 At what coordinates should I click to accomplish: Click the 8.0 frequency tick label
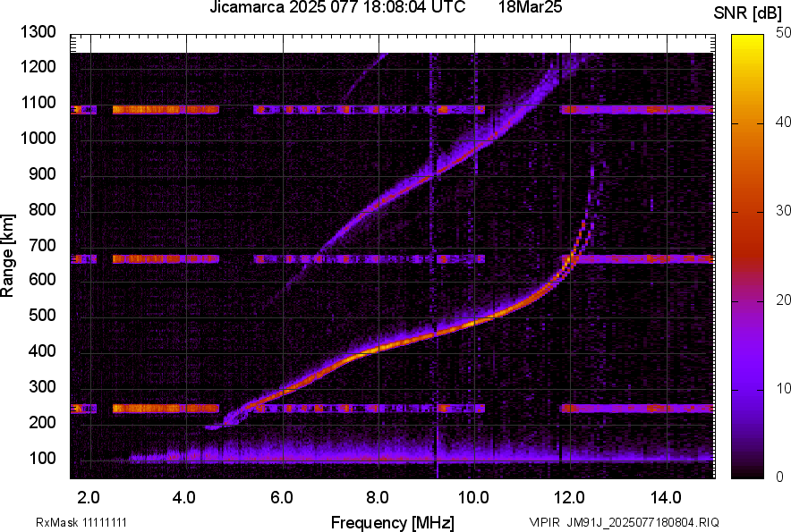[378, 498]
